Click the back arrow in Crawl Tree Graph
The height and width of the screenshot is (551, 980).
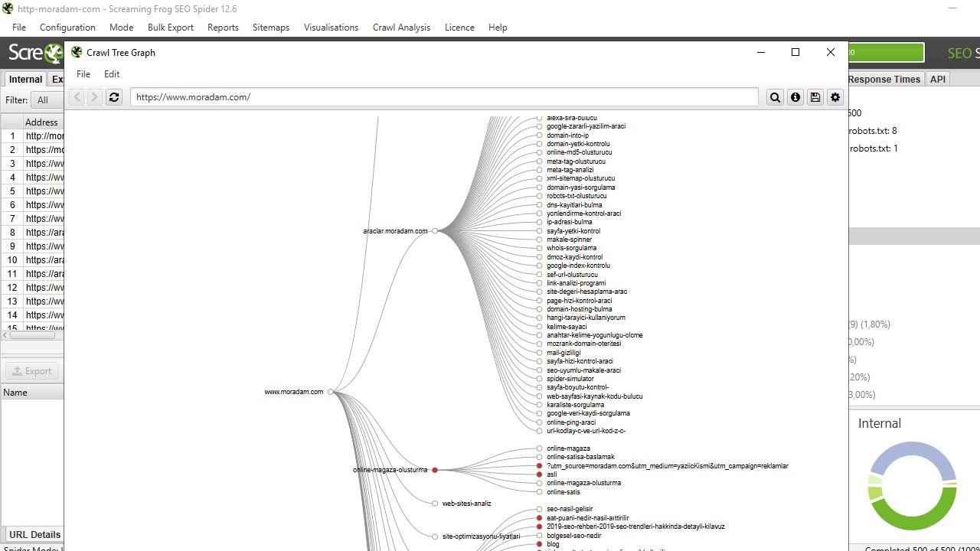tap(76, 97)
